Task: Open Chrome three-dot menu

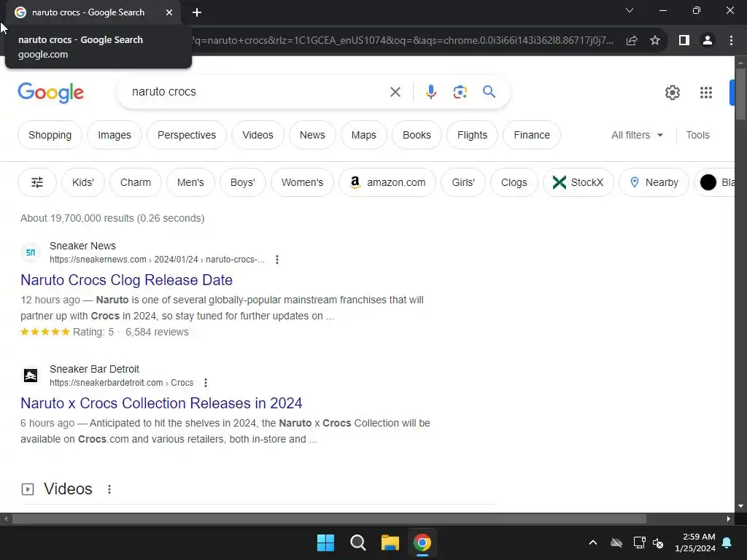Action: [731, 41]
